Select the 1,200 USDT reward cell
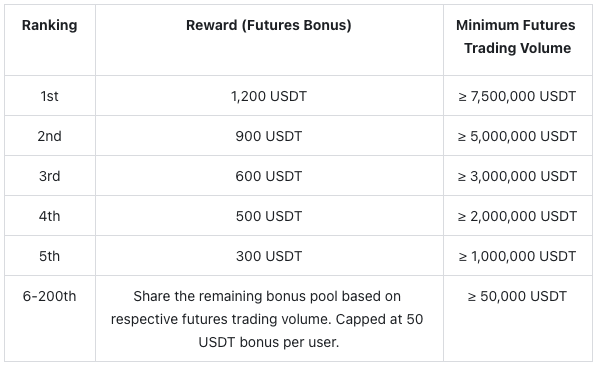Image resolution: width=597 pixels, height=365 pixels. pyautogui.click(x=269, y=96)
